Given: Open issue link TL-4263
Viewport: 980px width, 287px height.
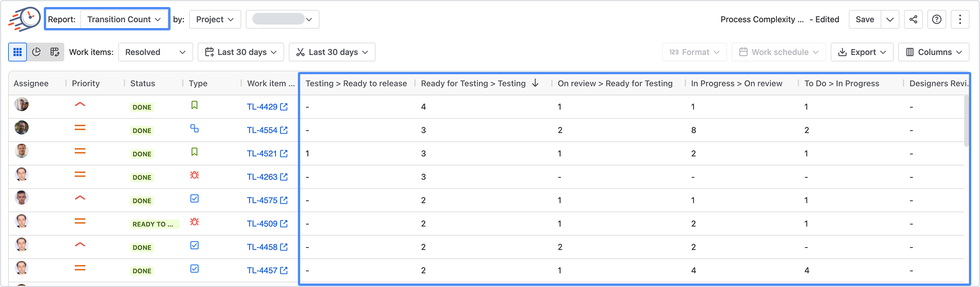Looking at the screenshot, I should pos(262,177).
